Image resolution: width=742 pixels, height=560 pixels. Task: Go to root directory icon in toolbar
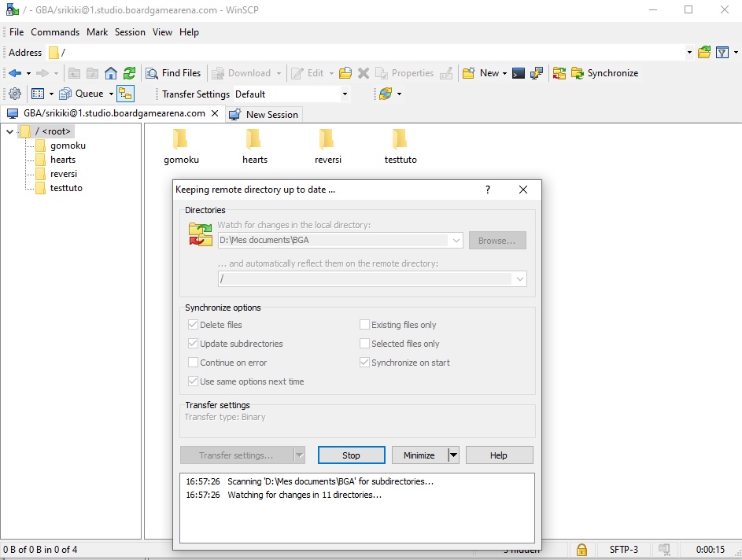(x=92, y=73)
